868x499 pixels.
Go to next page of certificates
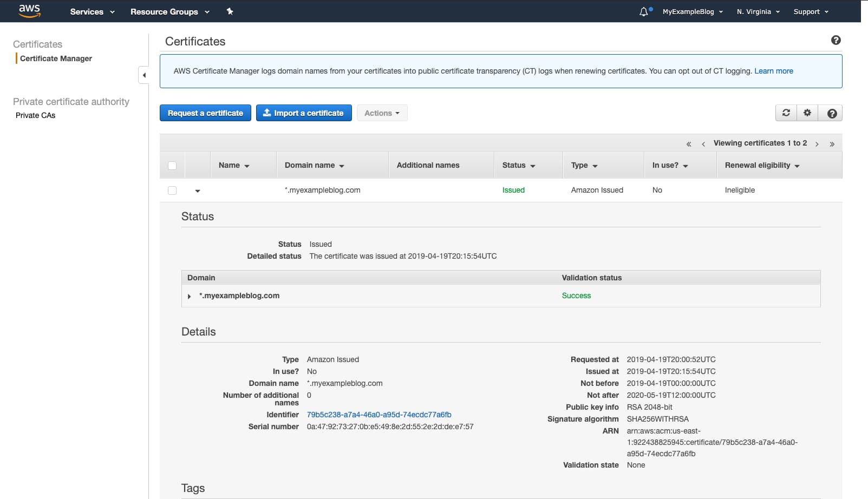click(817, 144)
